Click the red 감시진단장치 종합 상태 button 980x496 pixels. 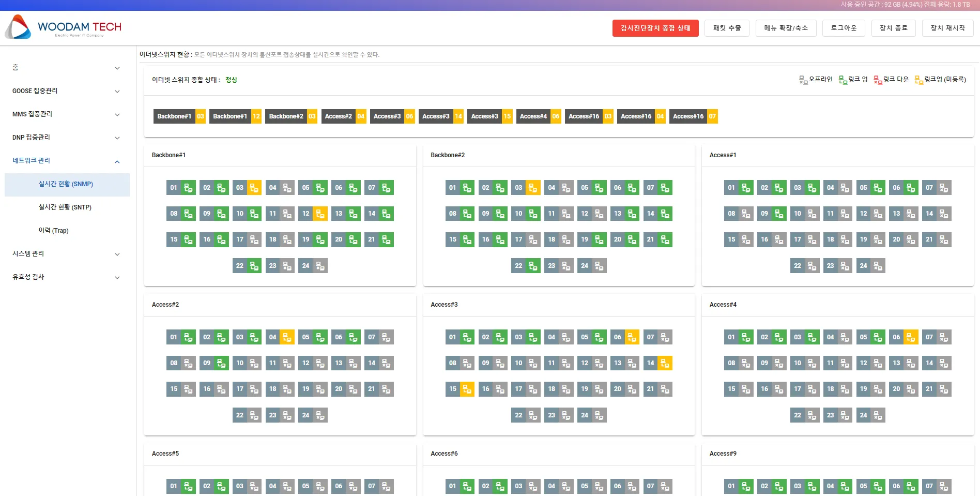(655, 28)
